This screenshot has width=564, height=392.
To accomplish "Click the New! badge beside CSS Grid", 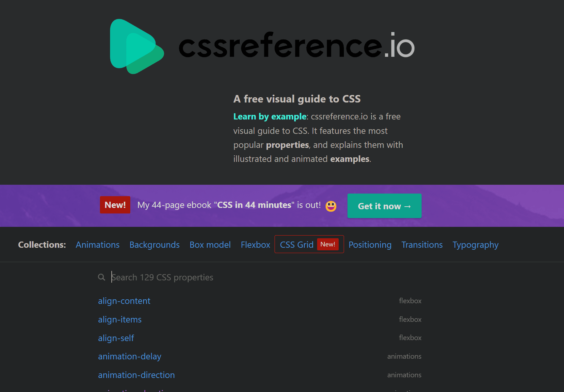I will click(328, 244).
